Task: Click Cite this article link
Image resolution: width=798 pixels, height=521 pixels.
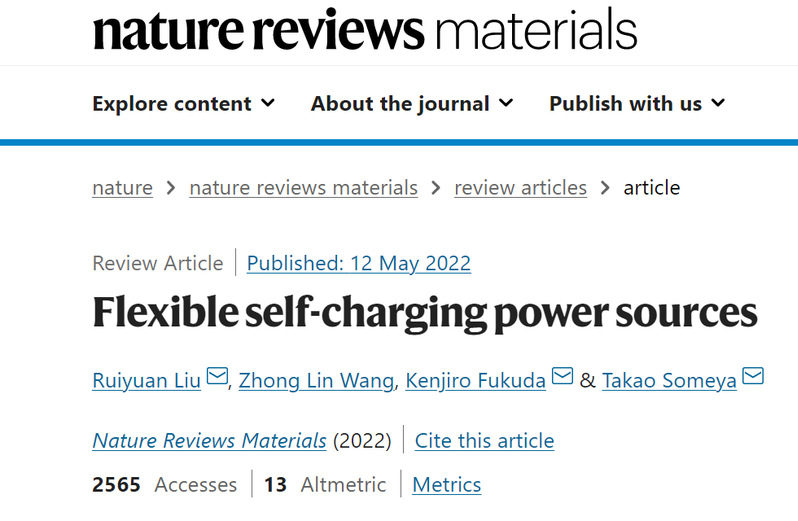Action: tap(484, 440)
